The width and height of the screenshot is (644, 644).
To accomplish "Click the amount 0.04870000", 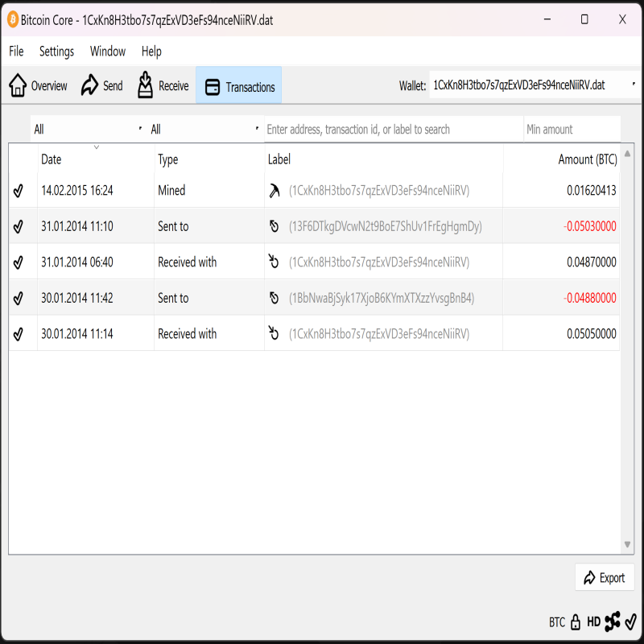I will pyautogui.click(x=592, y=262).
